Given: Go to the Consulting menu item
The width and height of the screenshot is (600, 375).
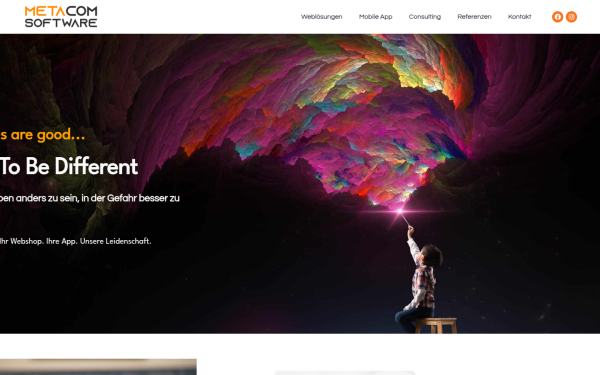Looking at the screenshot, I should click(425, 17).
